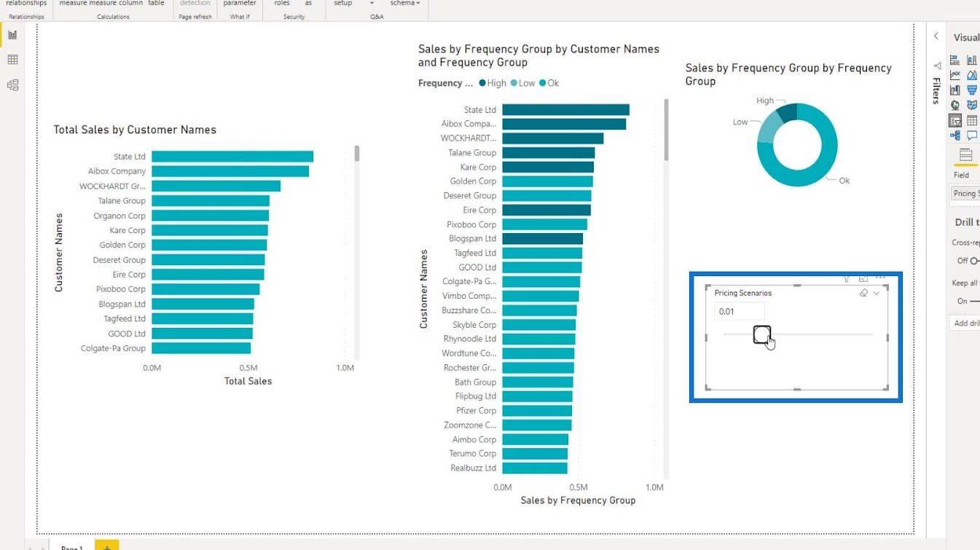Open the Linguistic schema dropdown

click(405, 4)
